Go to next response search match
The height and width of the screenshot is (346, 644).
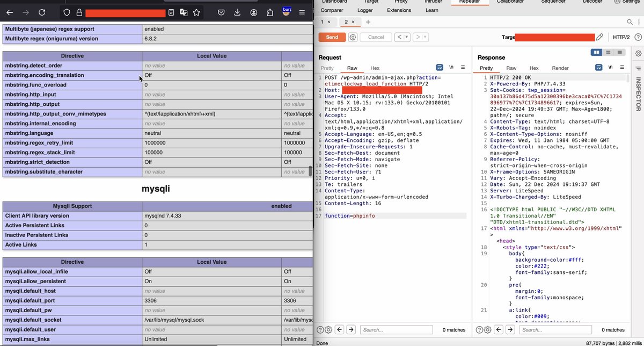coord(510,329)
